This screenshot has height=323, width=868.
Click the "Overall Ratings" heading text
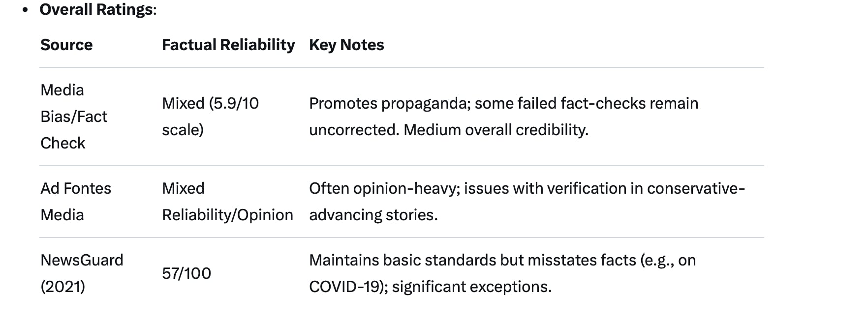coord(97,10)
